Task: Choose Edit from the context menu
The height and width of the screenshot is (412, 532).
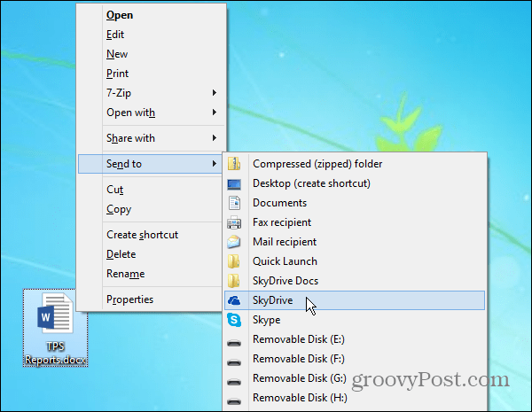Action: pyautogui.click(x=152, y=35)
